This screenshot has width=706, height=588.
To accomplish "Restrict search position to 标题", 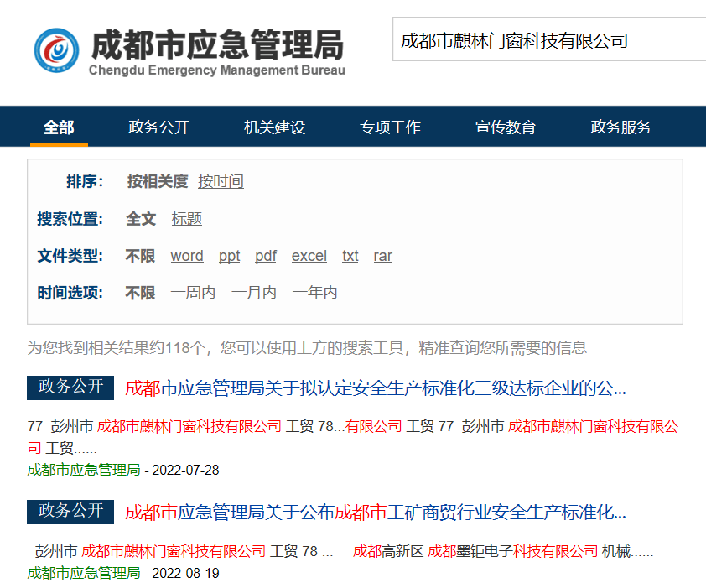I will (x=186, y=219).
